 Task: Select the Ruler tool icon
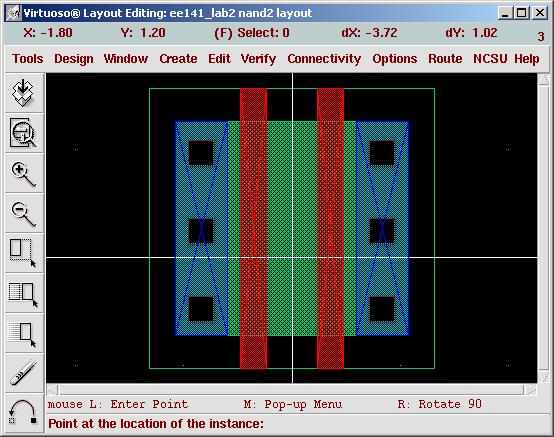point(23,373)
